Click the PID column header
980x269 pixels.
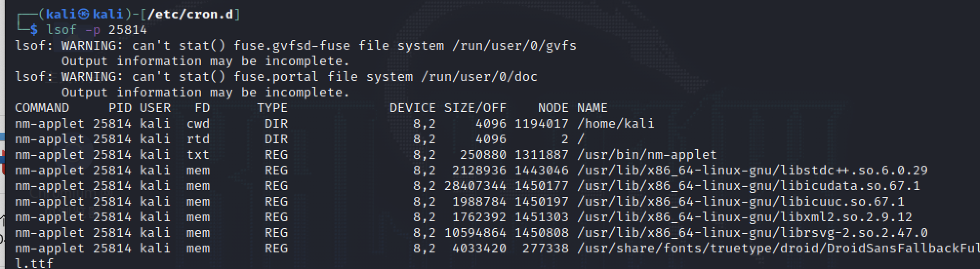(120, 108)
